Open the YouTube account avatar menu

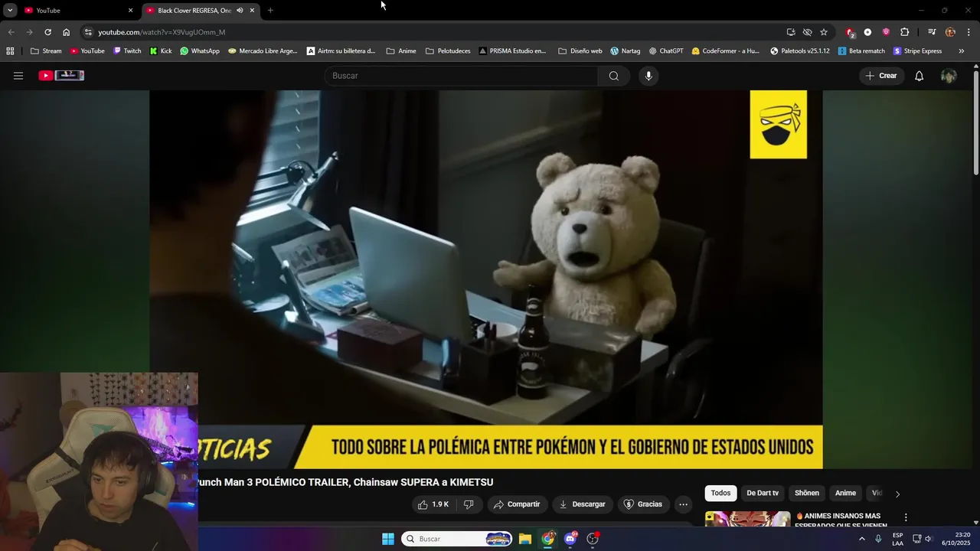[949, 76]
